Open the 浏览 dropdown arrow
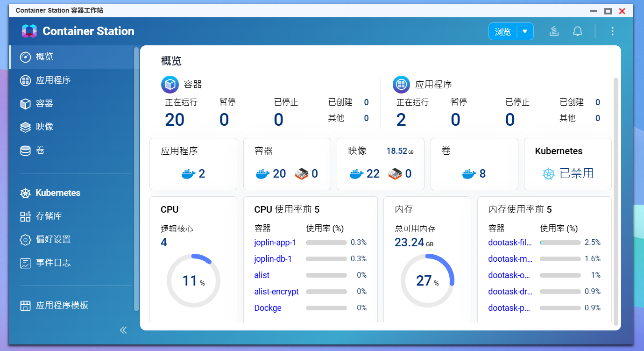The height and width of the screenshot is (351, 644). point(525,31)
